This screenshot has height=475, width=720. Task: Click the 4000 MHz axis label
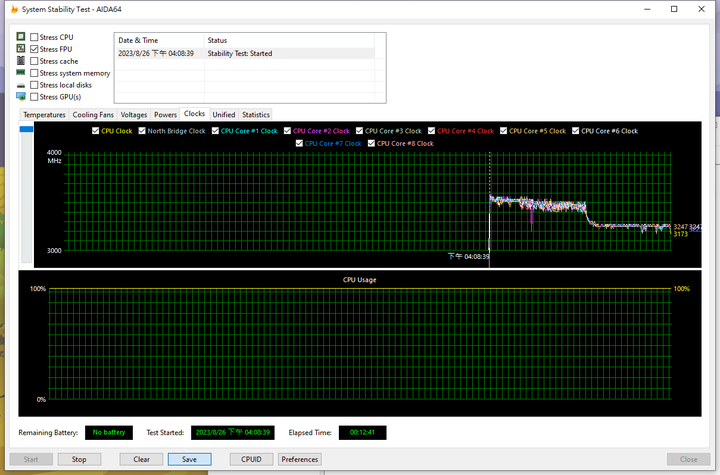54,156
